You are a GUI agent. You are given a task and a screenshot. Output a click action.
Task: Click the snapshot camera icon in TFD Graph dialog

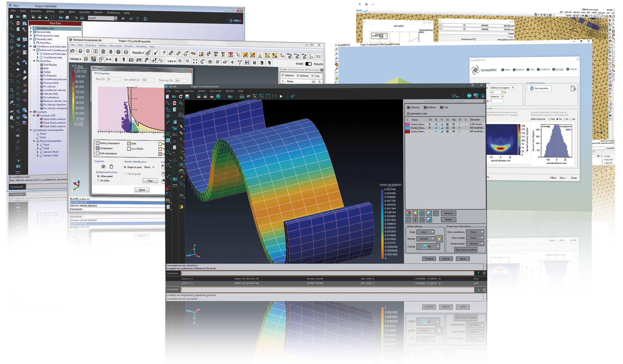coord(103,167)
